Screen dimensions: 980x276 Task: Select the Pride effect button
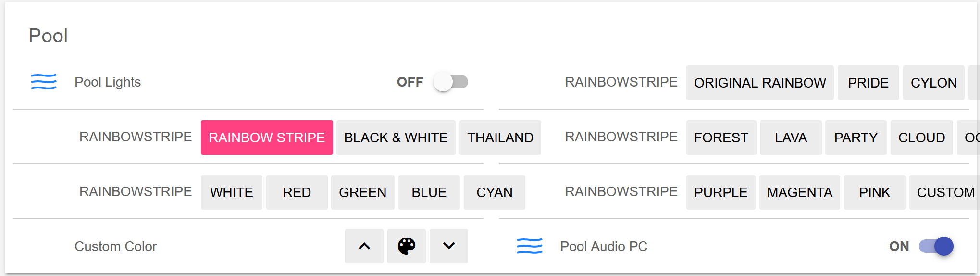pos(868,83)
